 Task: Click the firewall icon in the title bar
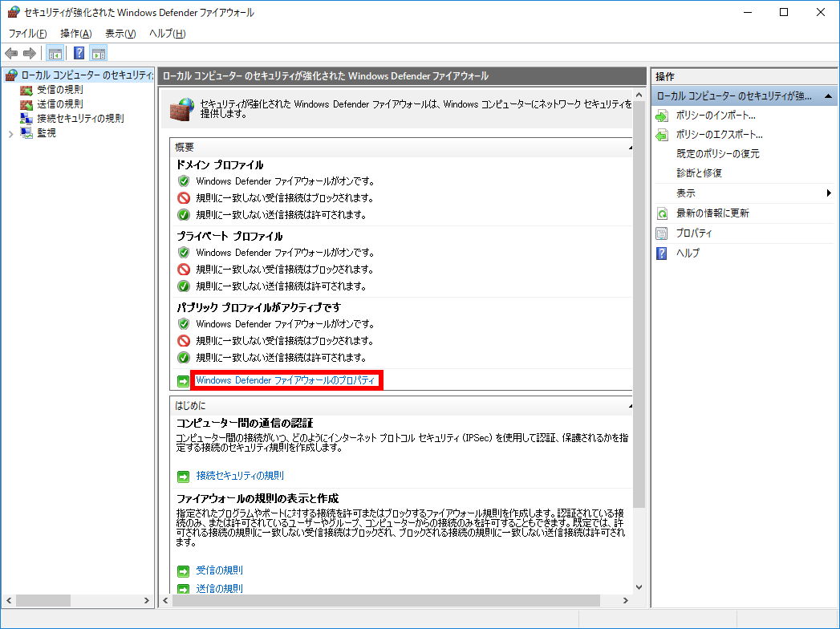tap(14, 12)
